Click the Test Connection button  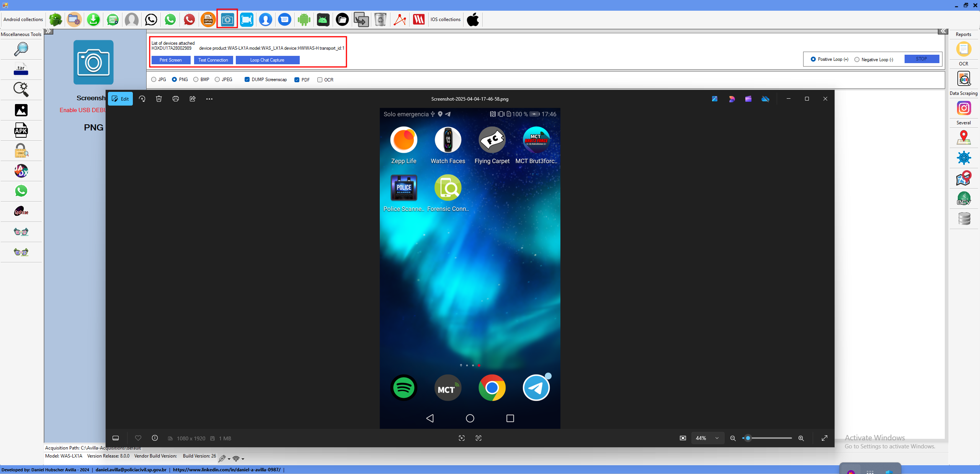[x=213, y=60]
